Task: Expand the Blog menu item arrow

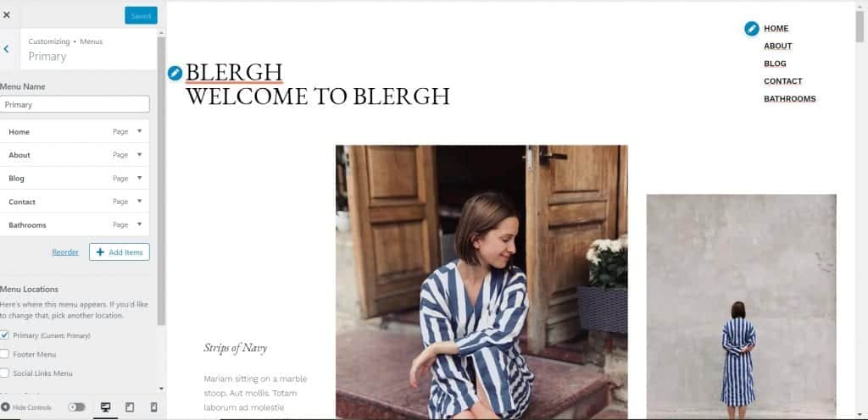Action: 140,178
